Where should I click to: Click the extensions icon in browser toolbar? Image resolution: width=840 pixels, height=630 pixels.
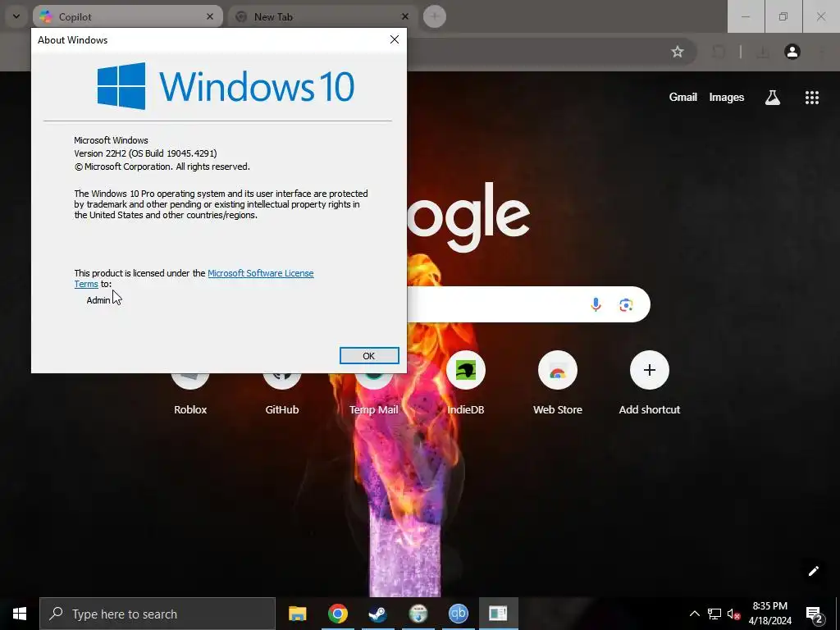click(x=719, y=52)
